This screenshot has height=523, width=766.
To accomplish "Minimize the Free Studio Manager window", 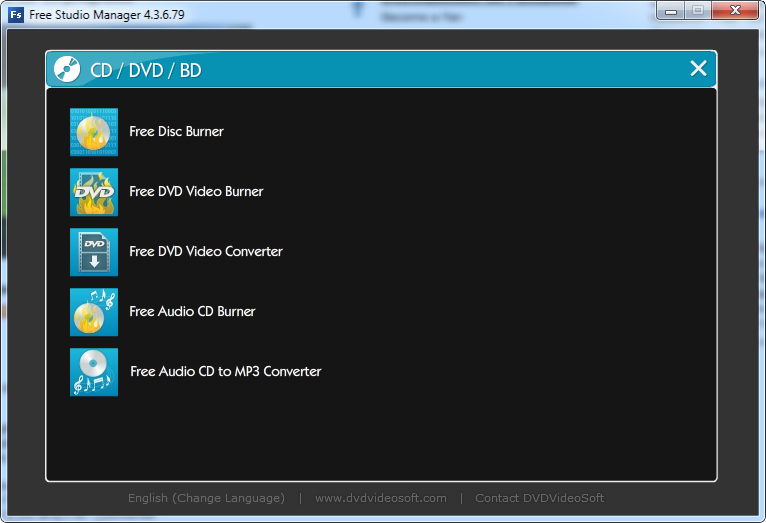I will point(671,11).
